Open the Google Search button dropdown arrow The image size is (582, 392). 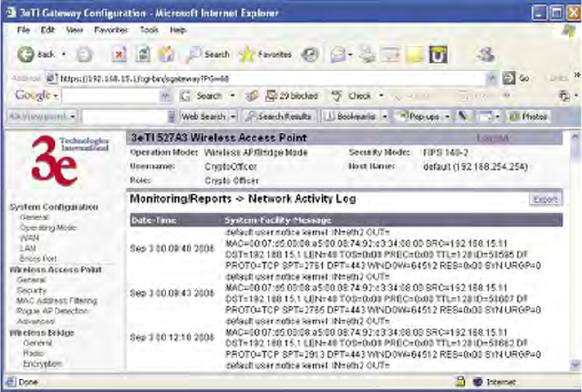pos(232,96)
